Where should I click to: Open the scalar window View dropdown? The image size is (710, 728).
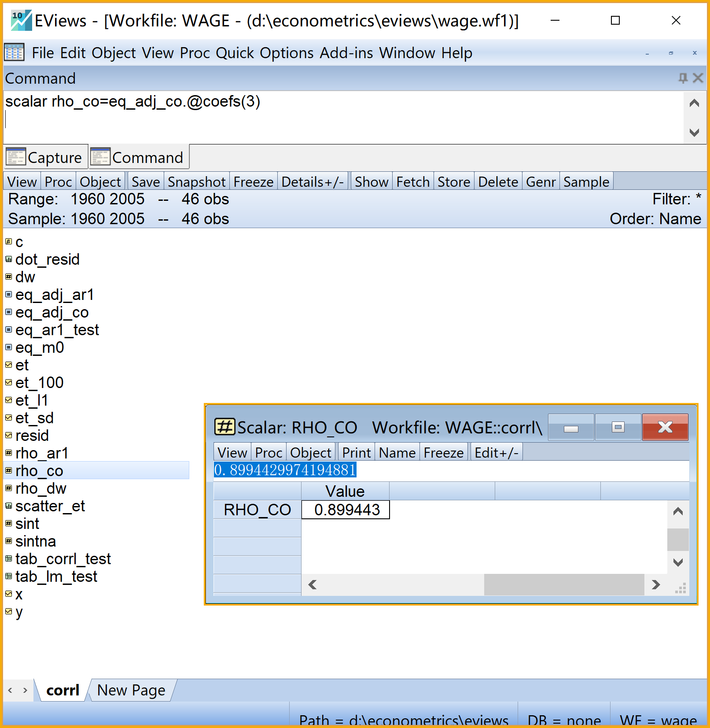click(x=232, y=453)
